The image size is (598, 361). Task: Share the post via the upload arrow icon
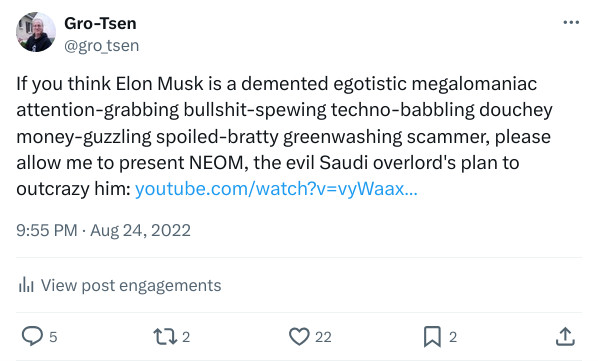point(565,337)
